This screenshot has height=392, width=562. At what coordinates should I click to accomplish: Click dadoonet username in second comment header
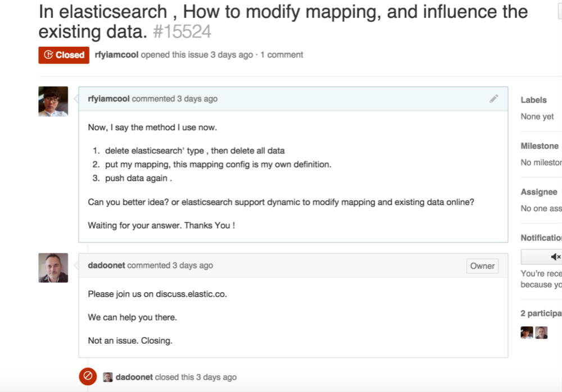106,265
